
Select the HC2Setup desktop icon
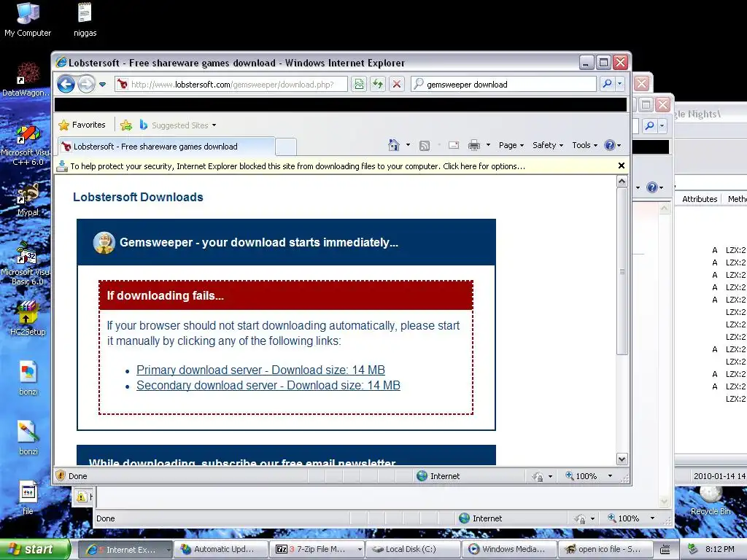point(27,318)
